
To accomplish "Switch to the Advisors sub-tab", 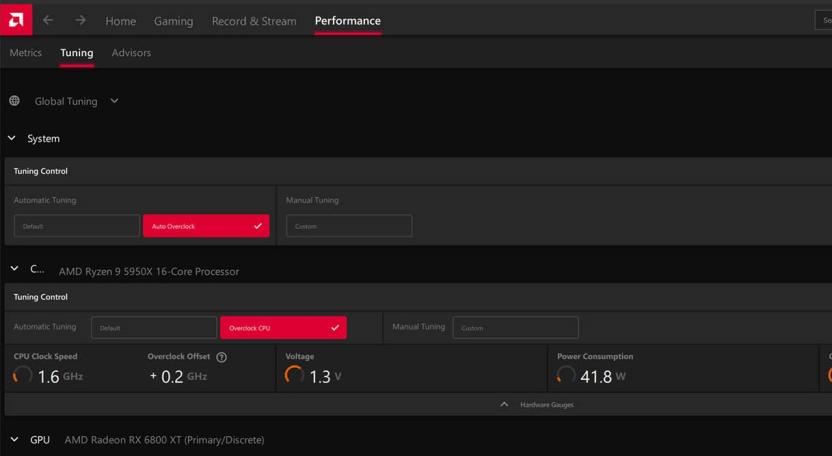I will [131, 53].
